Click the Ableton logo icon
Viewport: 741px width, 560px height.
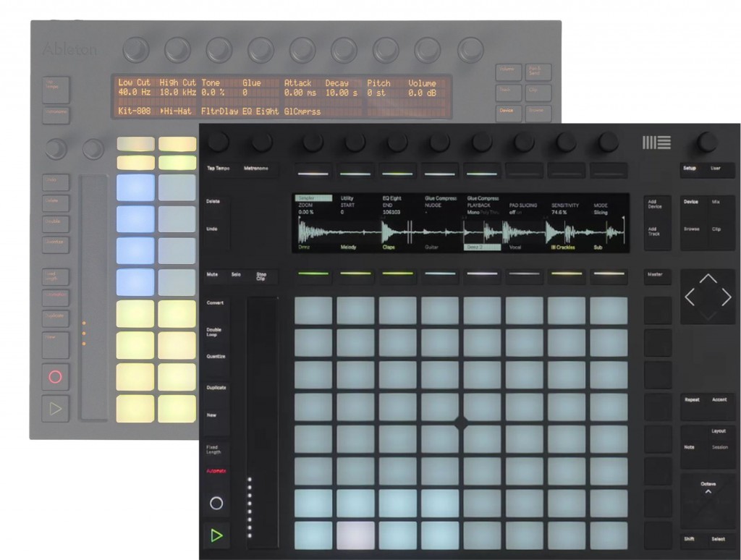click(656, 143)
